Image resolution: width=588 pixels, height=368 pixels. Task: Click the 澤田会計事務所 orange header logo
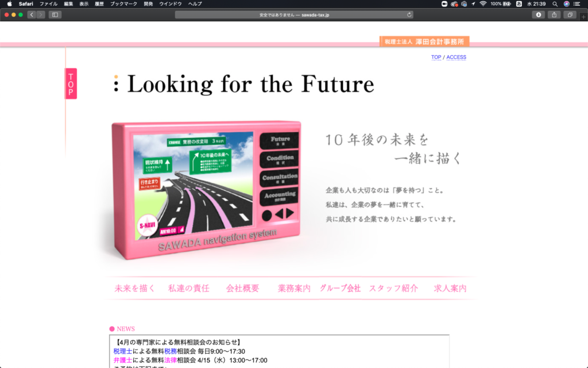pyautogui.click(x=424, y=41)
